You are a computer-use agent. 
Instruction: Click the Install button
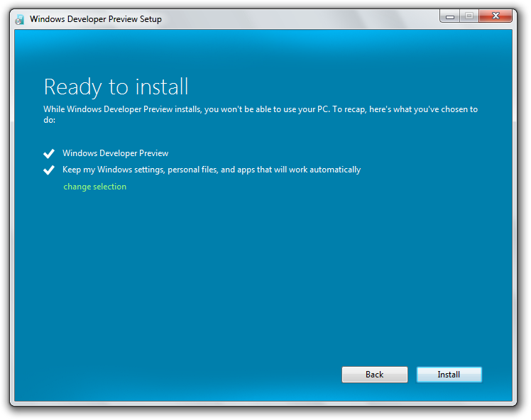click(449, 375)
